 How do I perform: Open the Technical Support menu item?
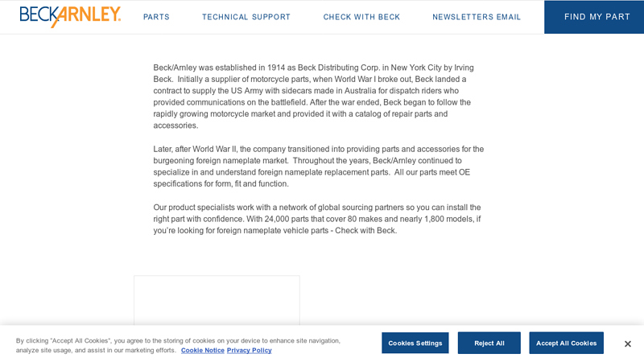(x=246, y=17)
